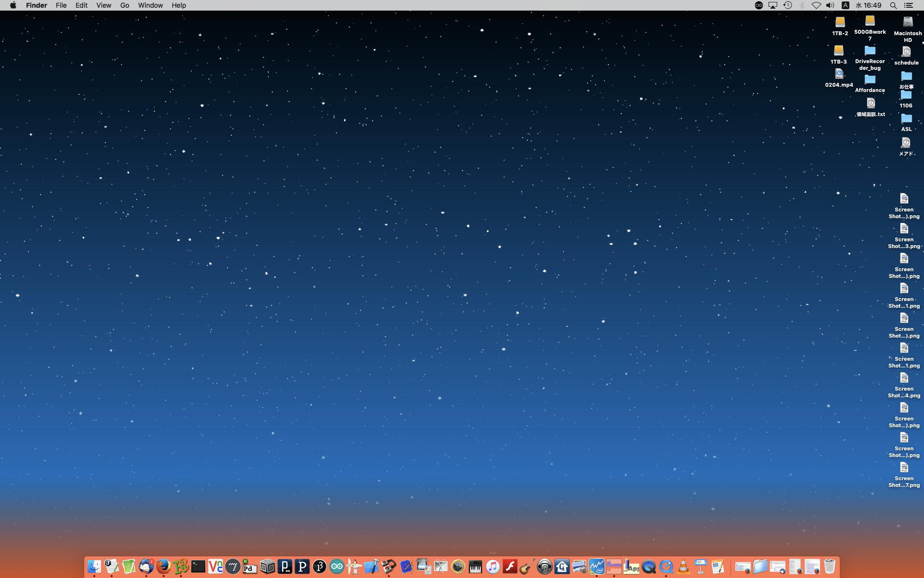Open Firefox from the dock

point(164,566)
